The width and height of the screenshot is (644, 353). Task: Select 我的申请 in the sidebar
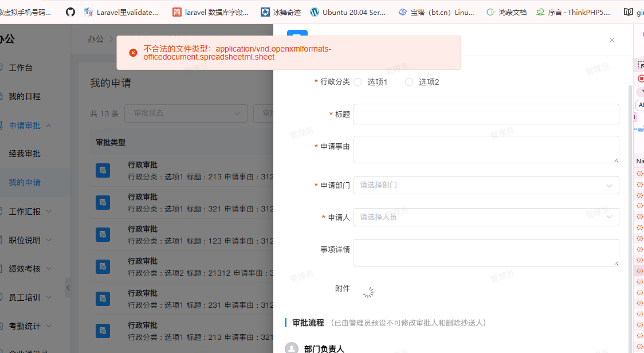coord(25,183)
